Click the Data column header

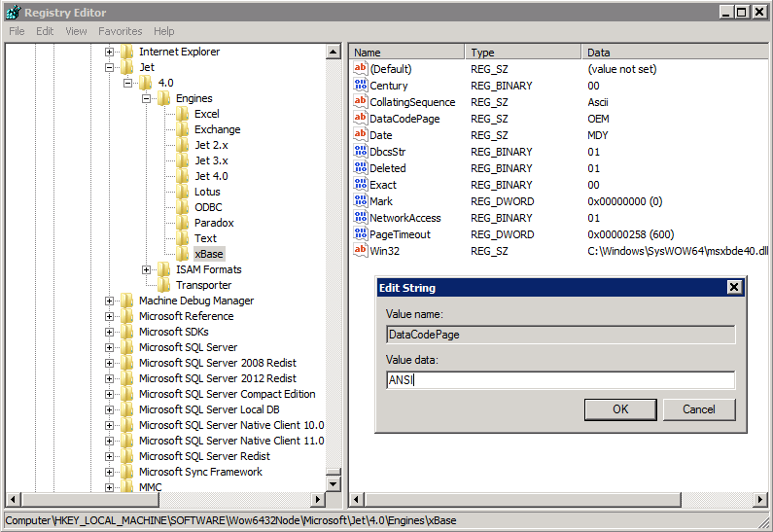click(675, 53)
